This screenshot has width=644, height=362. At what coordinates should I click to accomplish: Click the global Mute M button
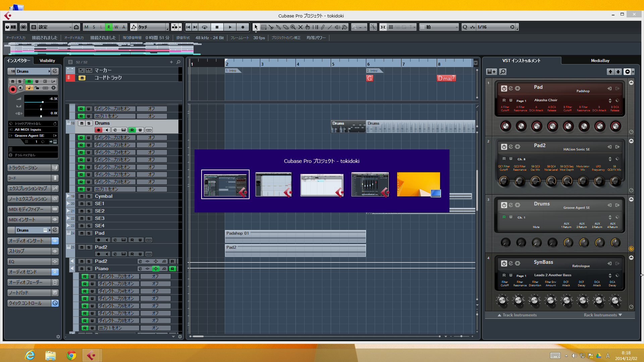87,27
